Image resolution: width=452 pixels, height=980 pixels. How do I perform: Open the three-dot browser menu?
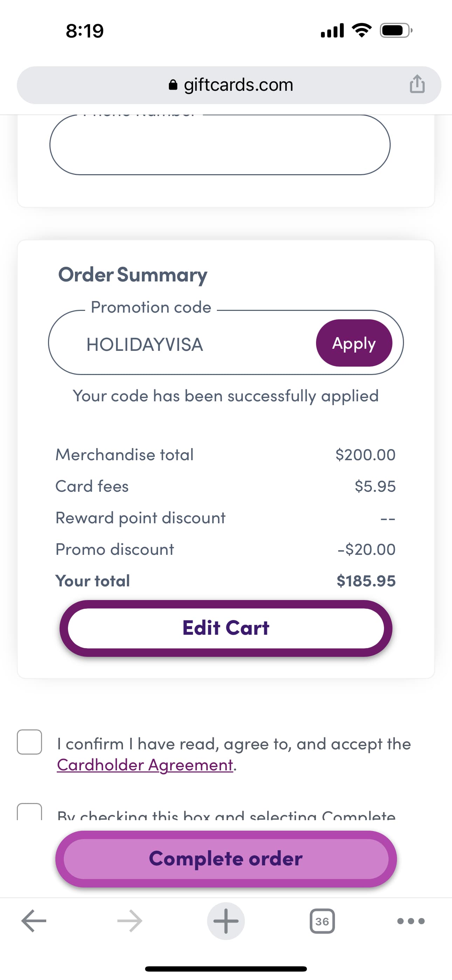tap(410, 921)
